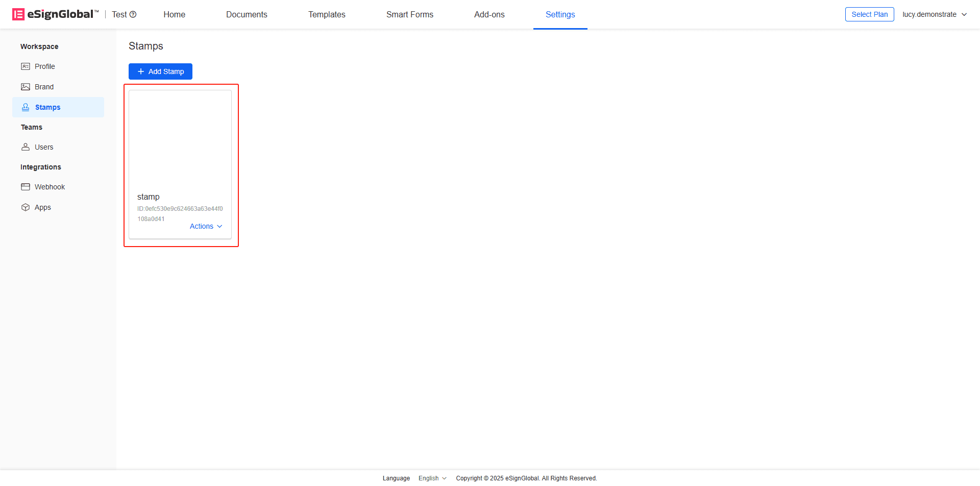Open the English language selector

[x=432, y=478]
